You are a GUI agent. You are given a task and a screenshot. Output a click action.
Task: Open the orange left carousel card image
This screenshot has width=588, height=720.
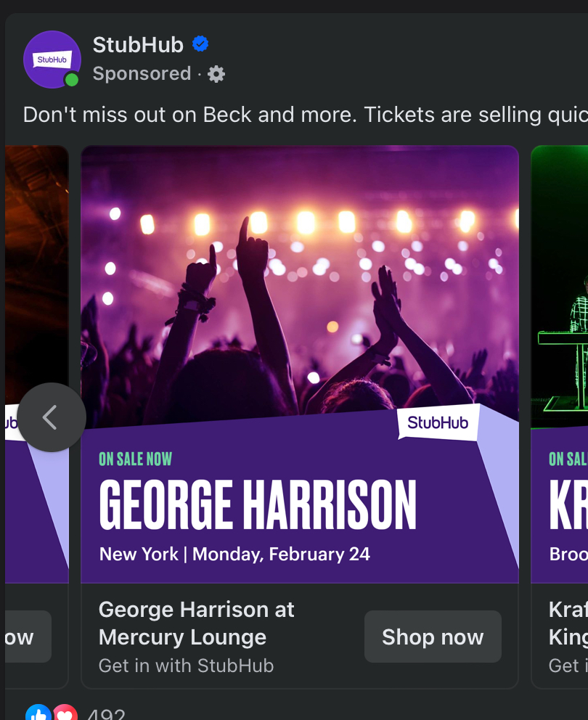pyautogui.click(x=36, y=276)
